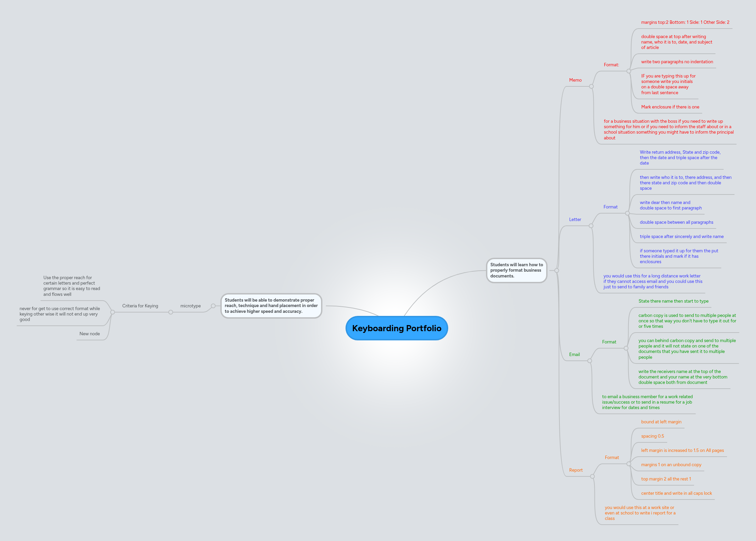Viewport: 756px width, 541px height.
Task: Select the Criteria for Keying node
Action: tap(140, 306)
